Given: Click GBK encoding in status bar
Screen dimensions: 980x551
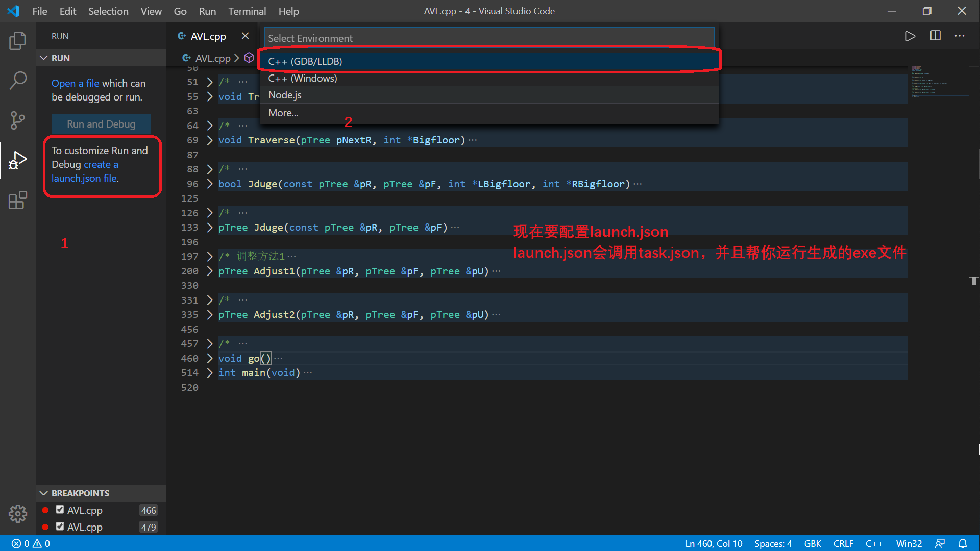Looking at the screenshot, I should [813, 544].
